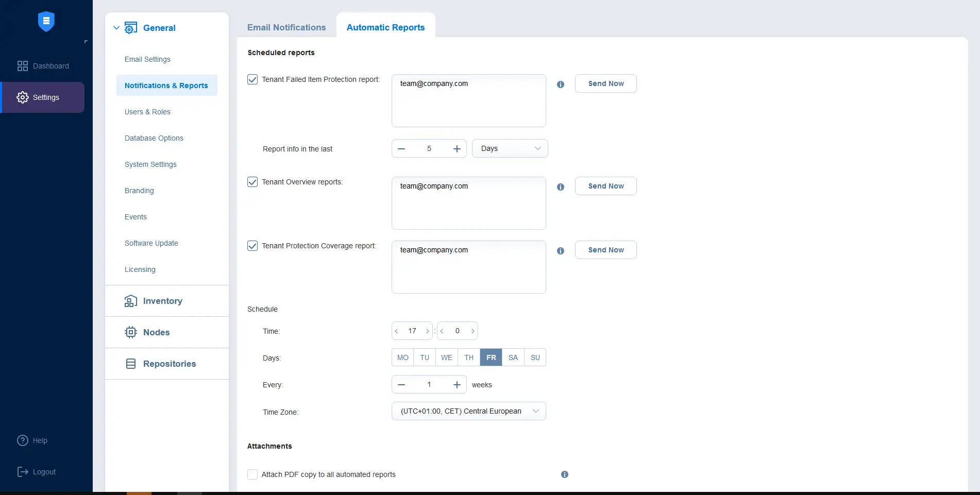Increase Report info days with plus
This screenshot has height=495, width=980.
point(457,148)
